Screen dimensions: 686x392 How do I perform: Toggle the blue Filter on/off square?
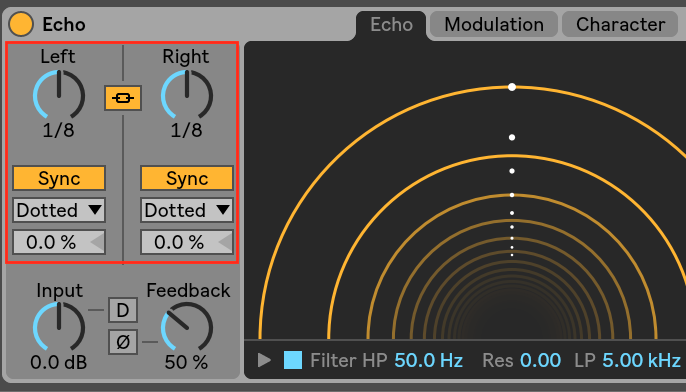click(293, 360)
